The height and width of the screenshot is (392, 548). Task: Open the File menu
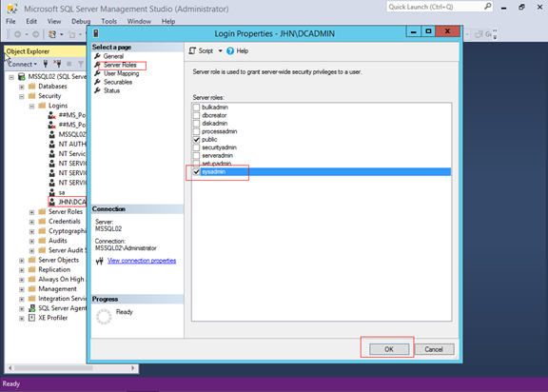click(10, 21)
